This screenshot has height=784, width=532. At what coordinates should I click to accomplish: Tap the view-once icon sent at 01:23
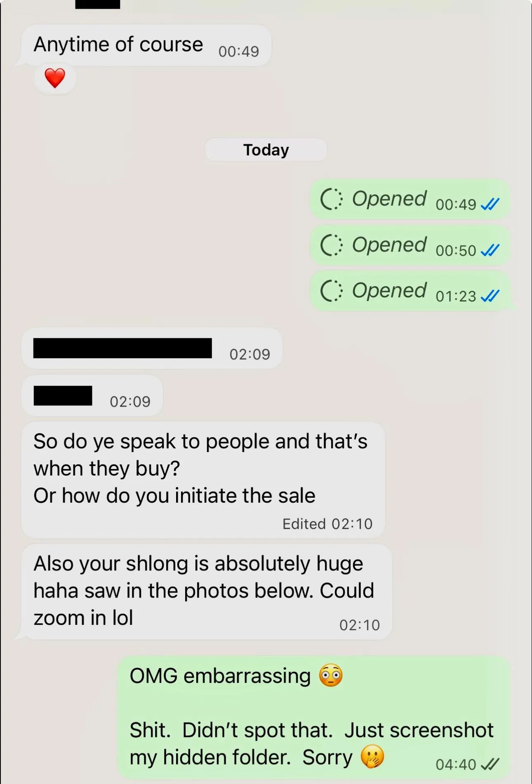click(331, 291)
